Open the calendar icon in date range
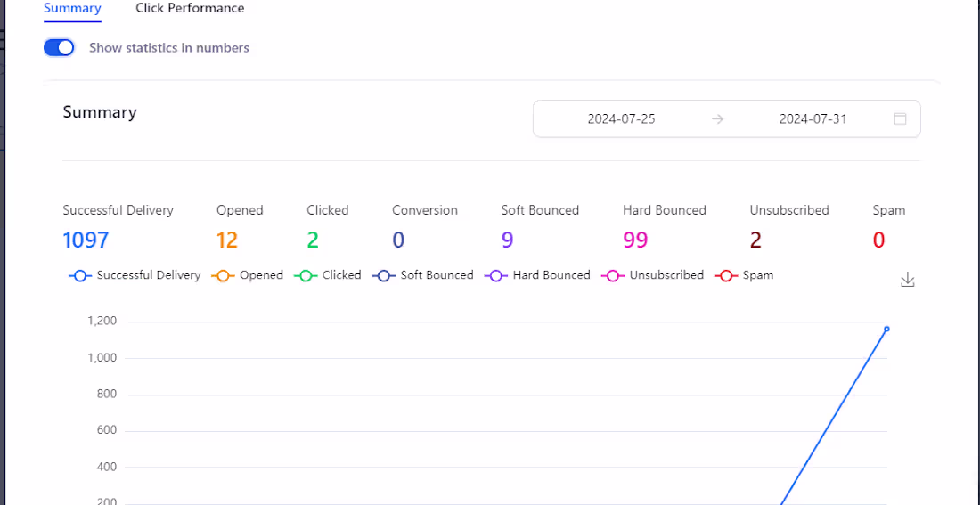 [x=900, y=118]
